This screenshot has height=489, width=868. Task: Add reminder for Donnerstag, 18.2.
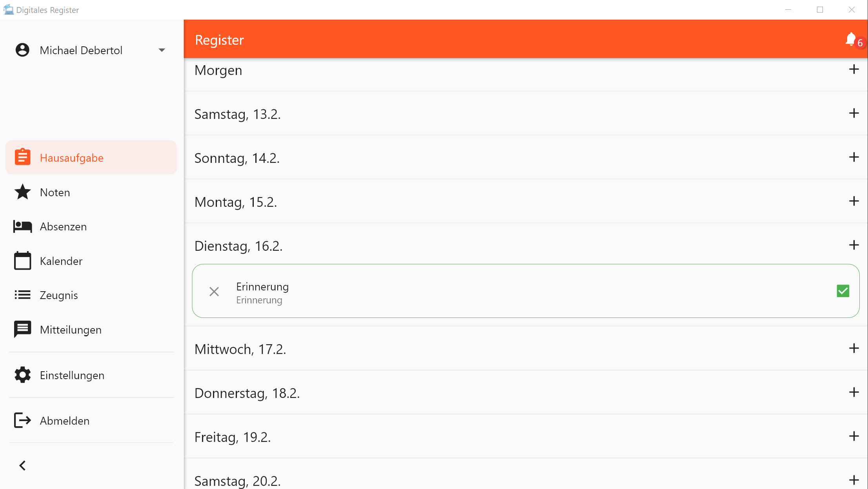pyautogui.click(x=854, y=392)
